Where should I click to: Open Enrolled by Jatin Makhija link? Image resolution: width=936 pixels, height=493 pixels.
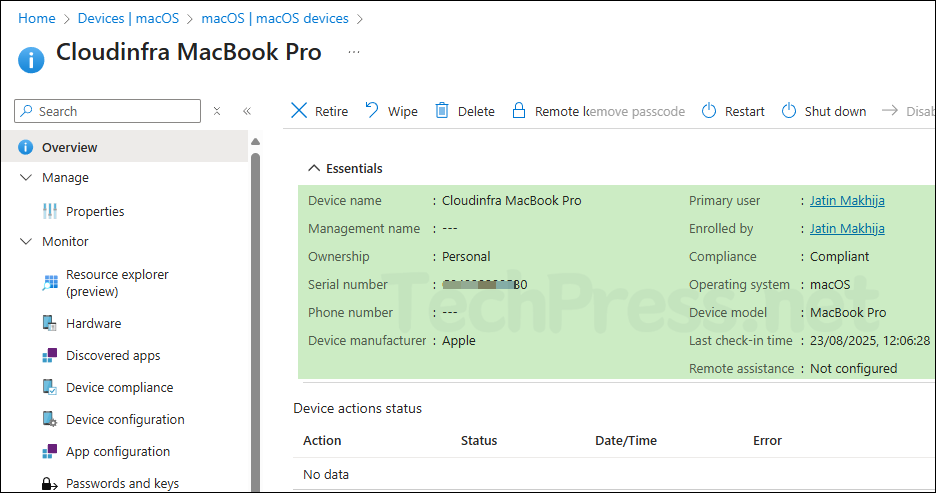coord(847,229)
